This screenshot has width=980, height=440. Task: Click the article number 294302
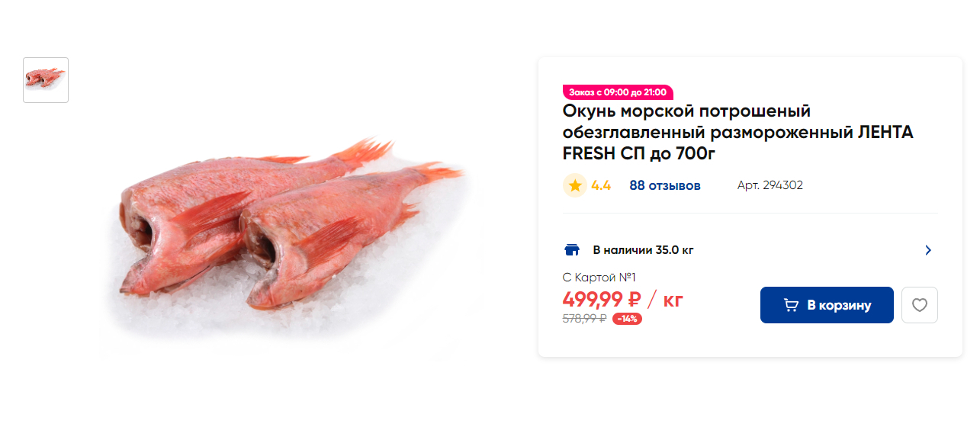coord(770,185)
